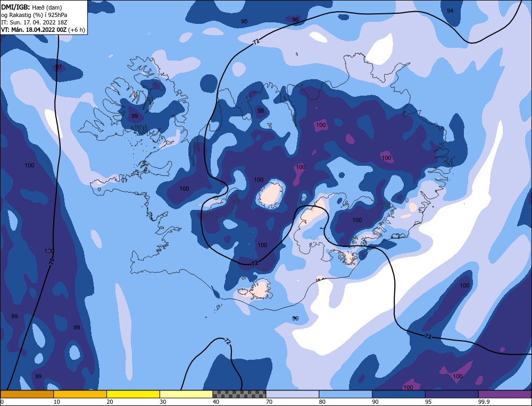Click the gray checkered 40–70 legend swatch
Screen dimensions: 532x406
pos(239,394)
